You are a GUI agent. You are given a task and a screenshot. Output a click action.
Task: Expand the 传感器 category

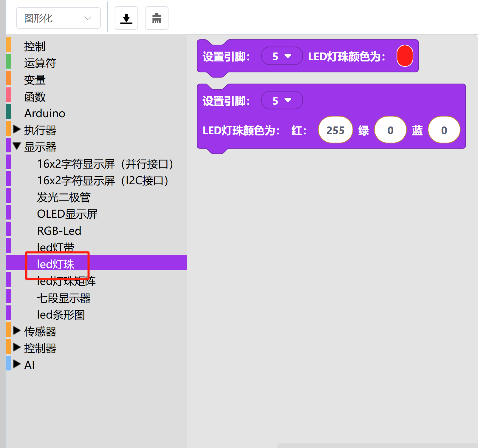(17, 331)
